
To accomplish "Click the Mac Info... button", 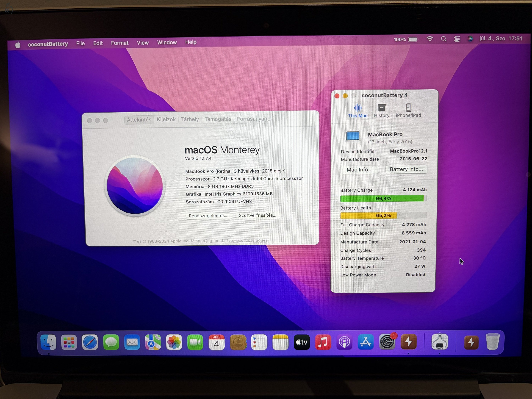I will 360,170.
